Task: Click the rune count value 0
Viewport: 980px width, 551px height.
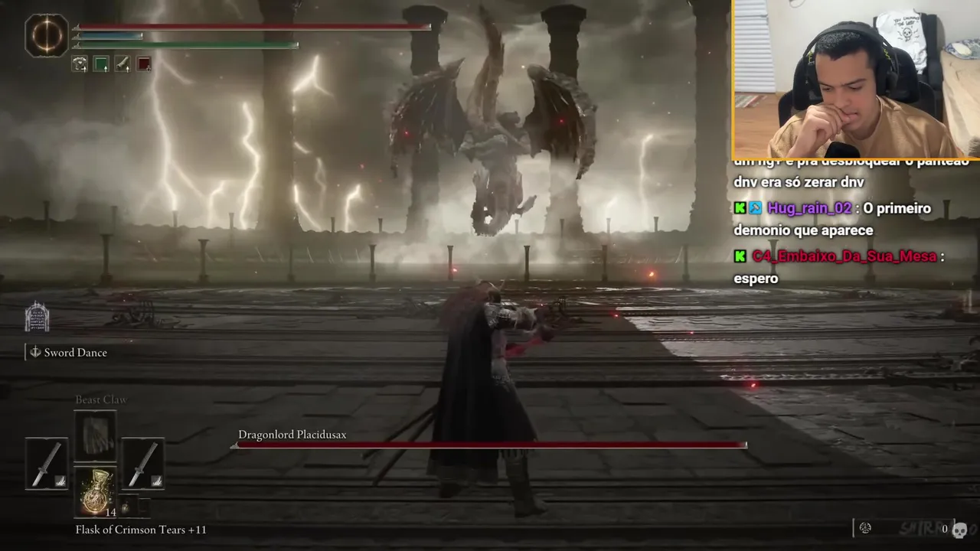Action: tap(945, 529)
